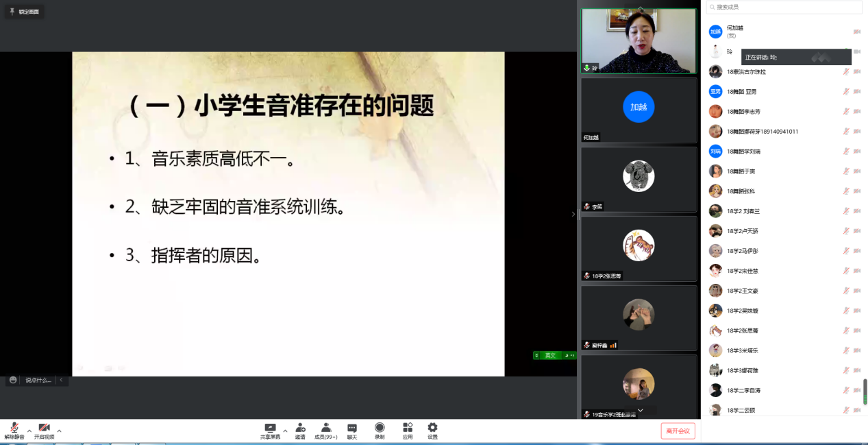868x445 pixels.
Task: Click the 锁定画面 pin icon
Action: [x=12, y=12]
